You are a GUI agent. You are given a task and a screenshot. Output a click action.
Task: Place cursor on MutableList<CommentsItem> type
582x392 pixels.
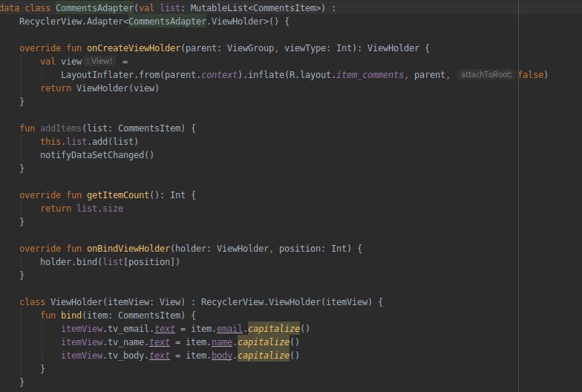[255, 7]
